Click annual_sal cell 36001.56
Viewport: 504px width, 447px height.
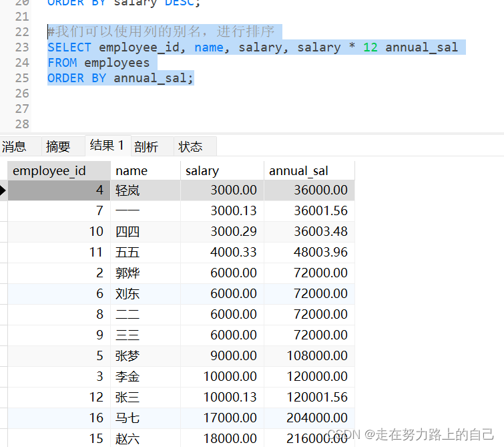click(309, 210)
